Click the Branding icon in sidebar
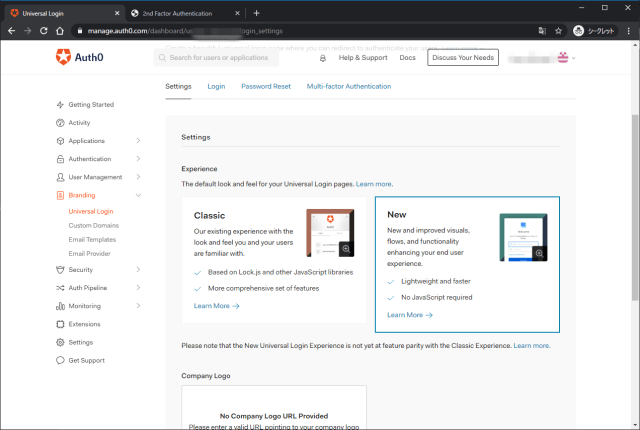Image resolution: width=640 pixels, height=430 pixels. click(60, 195)
